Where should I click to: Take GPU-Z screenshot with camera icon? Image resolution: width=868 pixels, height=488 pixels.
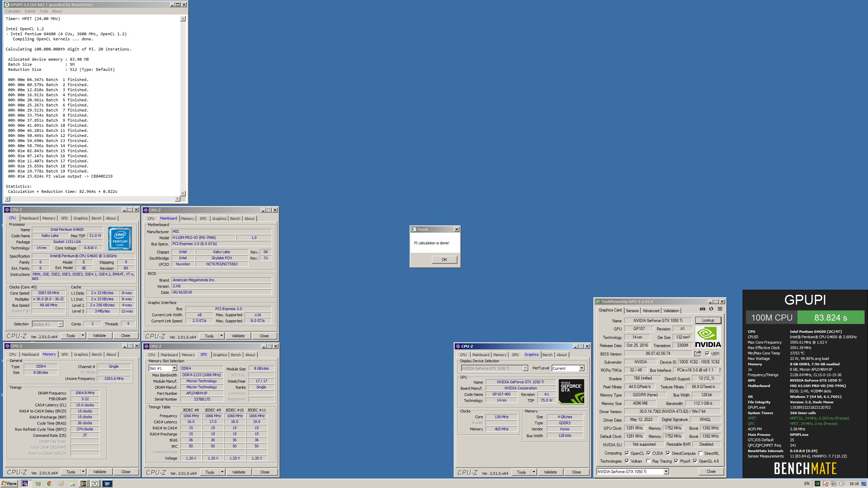(x=702, y=309)
